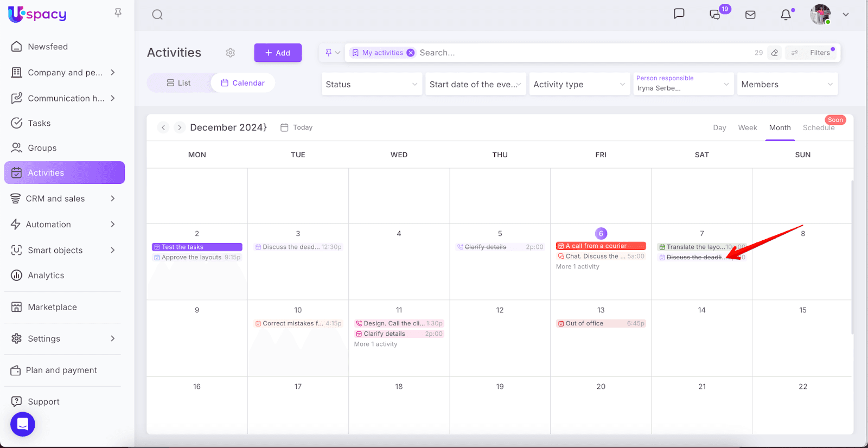Viewport: 868px width, 448px height.
Task: Open the red A call from a courier event
Action: (601, 246)
